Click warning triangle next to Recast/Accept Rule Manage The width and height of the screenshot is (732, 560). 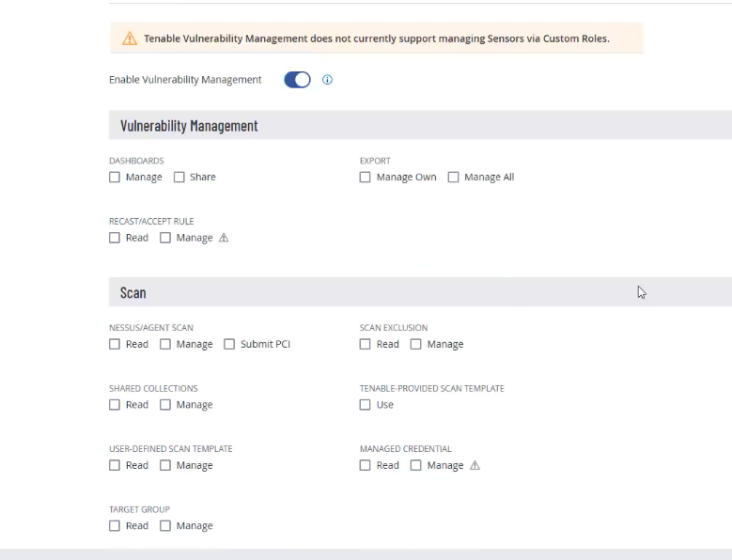click(x=224, y=239)
